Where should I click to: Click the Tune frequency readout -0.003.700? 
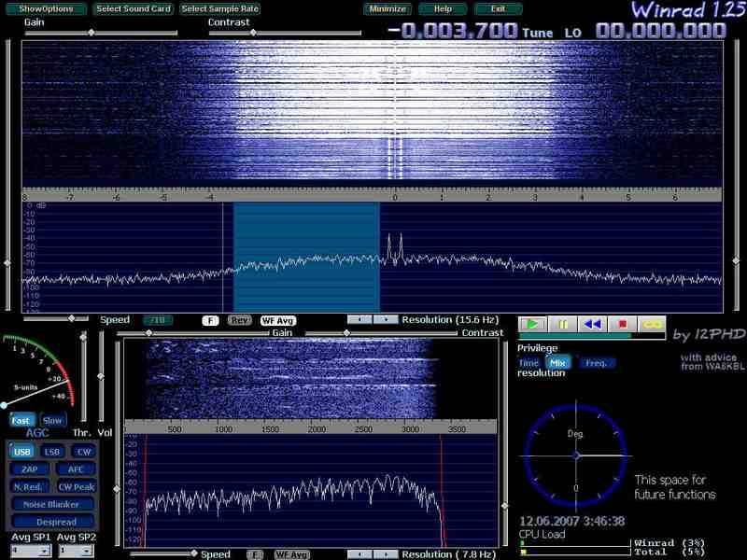tap(453, 31)
